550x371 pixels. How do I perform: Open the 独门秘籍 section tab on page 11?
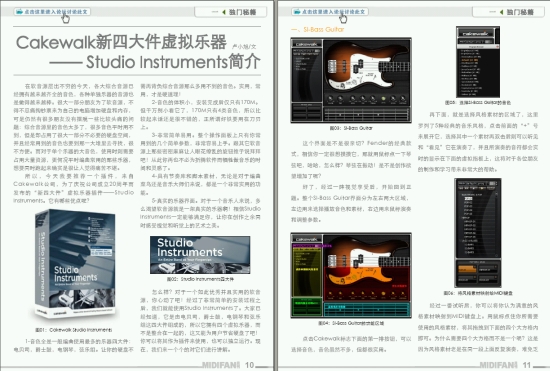tap(508, 12)
